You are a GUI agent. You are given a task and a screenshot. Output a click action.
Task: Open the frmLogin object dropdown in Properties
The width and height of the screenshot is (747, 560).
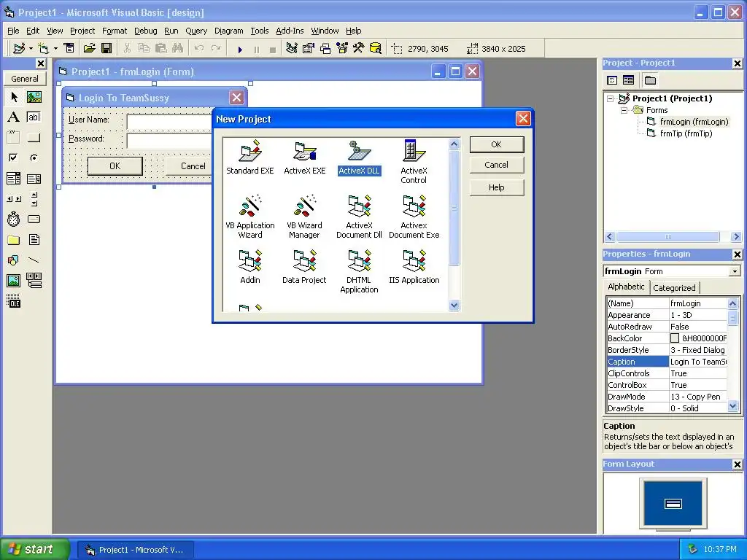coord(735,271)
